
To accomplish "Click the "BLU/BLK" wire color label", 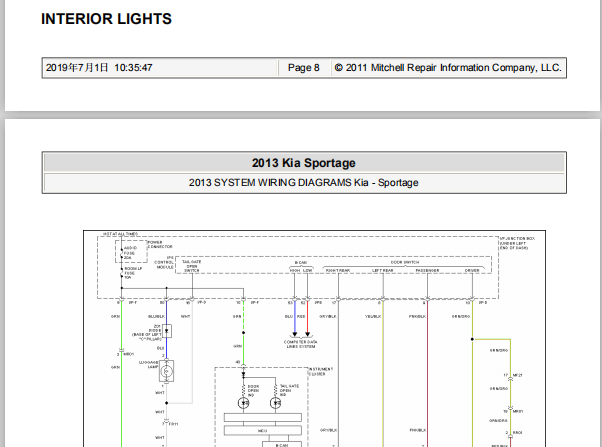I will [156, 316].
